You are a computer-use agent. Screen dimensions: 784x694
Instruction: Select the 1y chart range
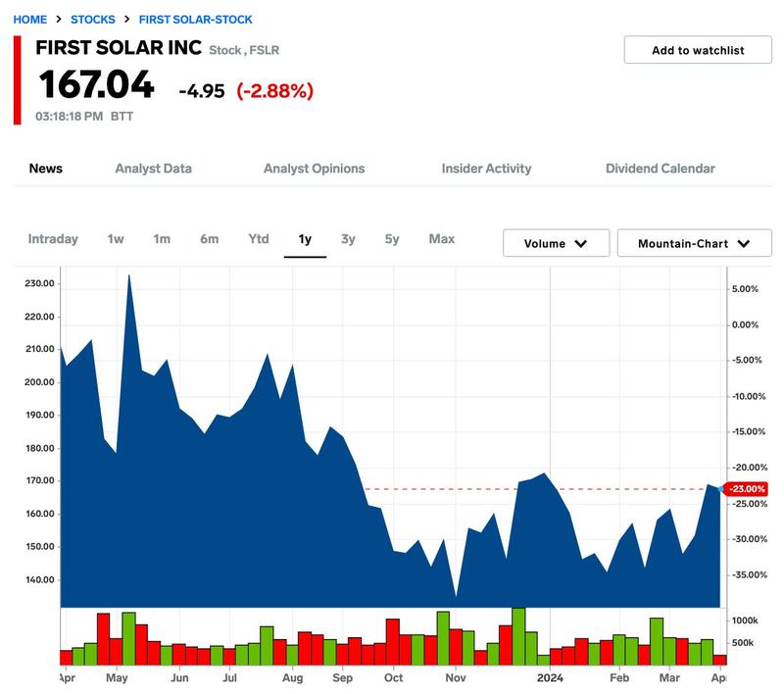tap(305, 239)
